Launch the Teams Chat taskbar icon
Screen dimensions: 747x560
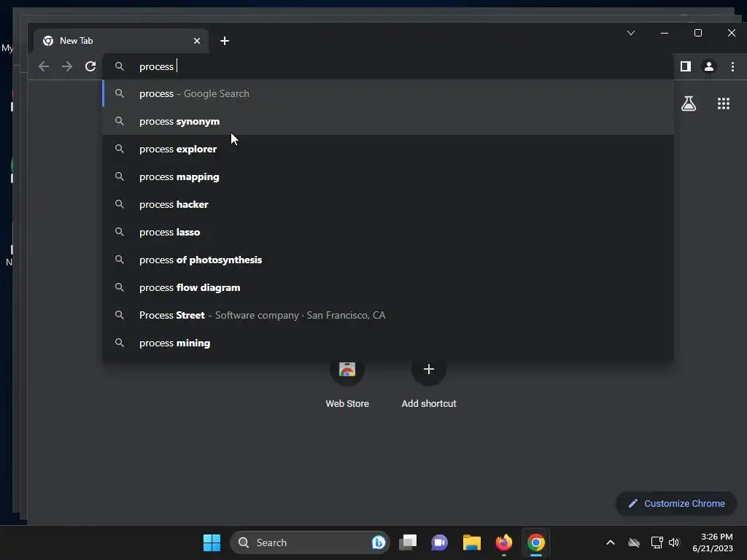[x=439, y=542]
